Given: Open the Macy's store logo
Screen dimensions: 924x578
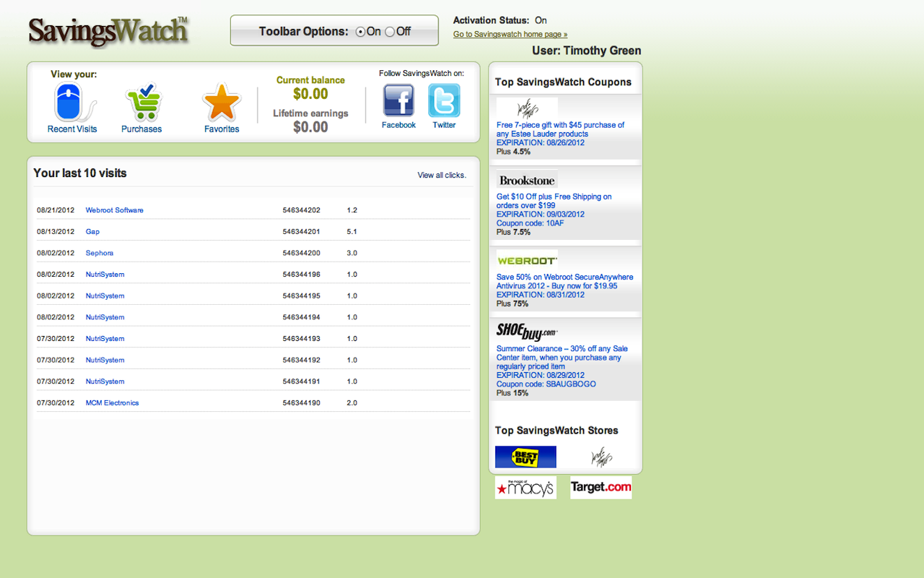Looking at the screenshot, I should click(x=526, y=488).
